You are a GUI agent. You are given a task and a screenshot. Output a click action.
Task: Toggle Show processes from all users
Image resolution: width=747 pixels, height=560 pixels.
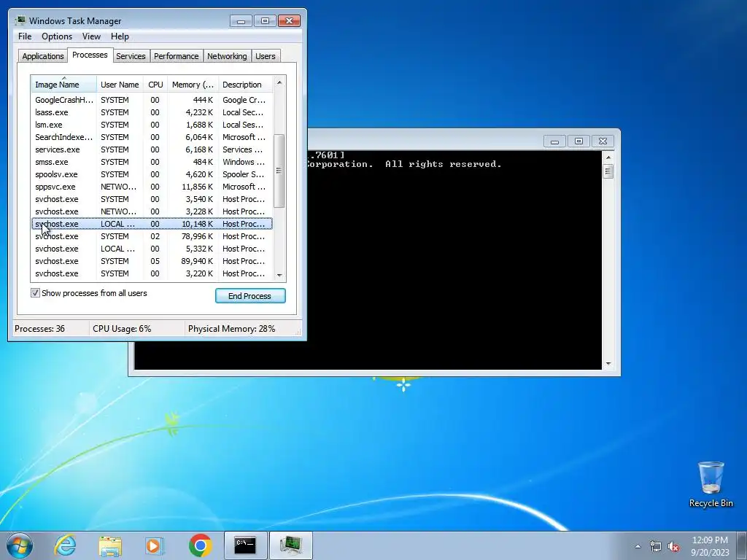click(x=35, y=293)
